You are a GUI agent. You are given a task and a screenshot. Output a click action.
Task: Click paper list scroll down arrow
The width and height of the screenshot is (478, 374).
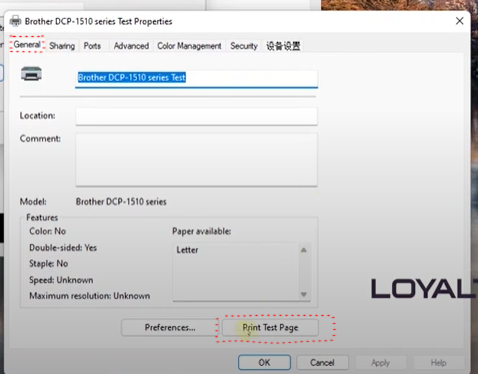pos(304,294)
